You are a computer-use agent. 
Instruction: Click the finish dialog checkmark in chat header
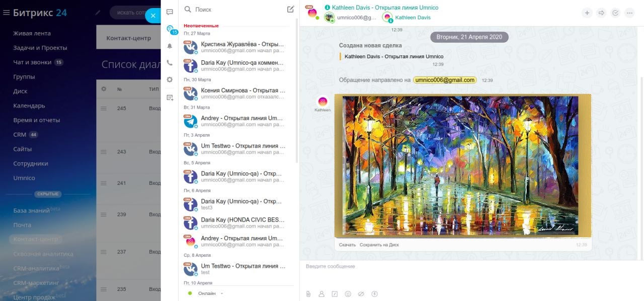tap(615, 13)
